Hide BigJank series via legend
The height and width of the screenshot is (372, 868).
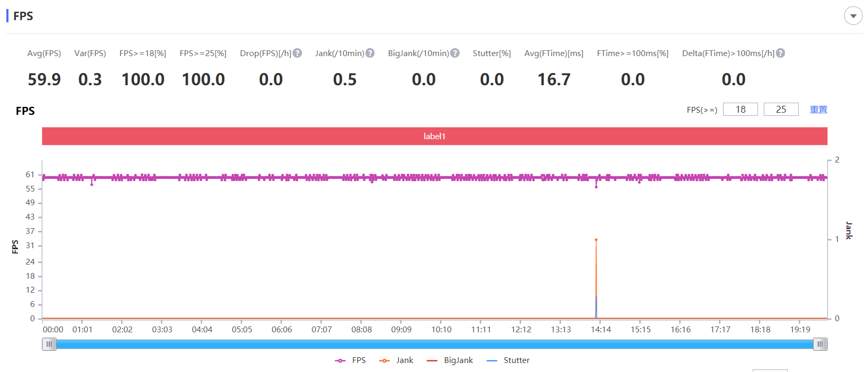click(x=450, y=360)
